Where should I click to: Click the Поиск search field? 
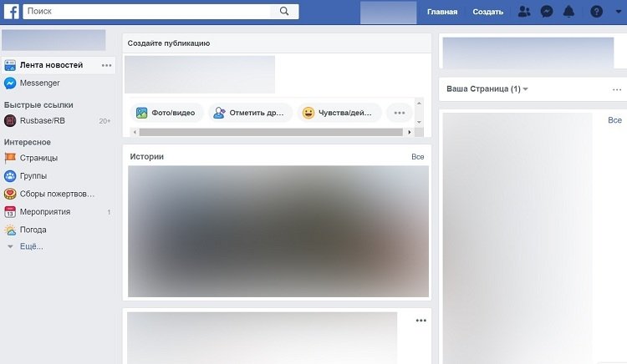point(147,11)
